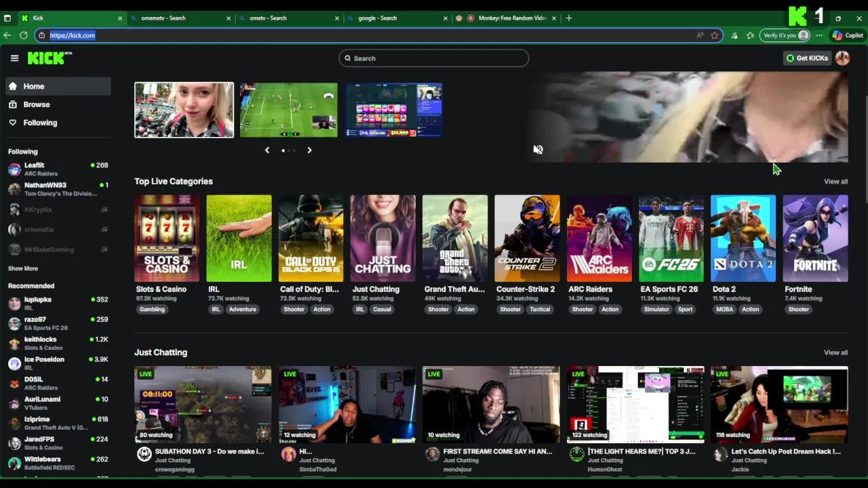Show next featured stream with right arrow

309,150
